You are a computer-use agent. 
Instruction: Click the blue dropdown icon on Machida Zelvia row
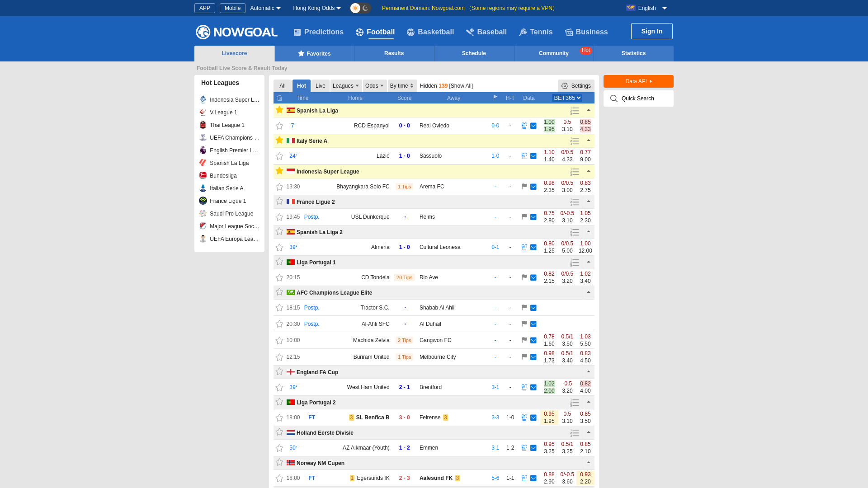(533, 340)
